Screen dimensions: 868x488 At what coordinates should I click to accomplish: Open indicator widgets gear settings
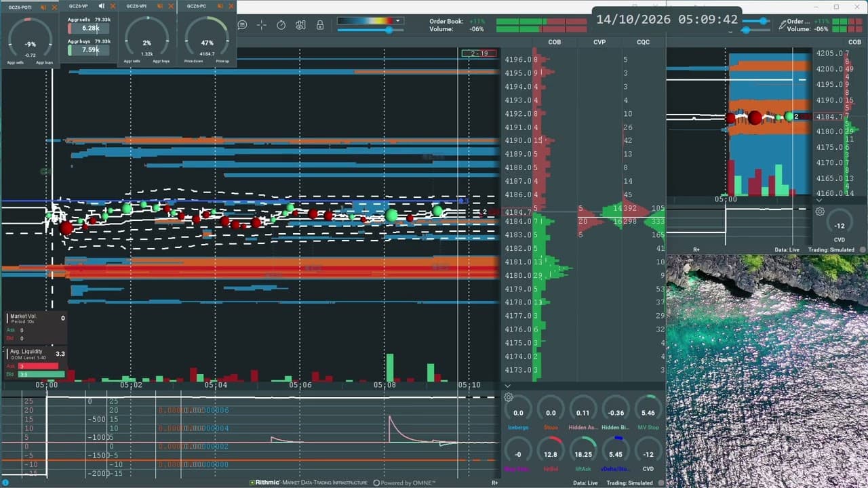509,398
